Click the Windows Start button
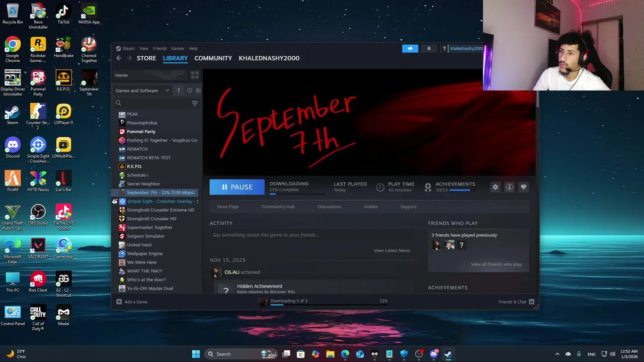 (196, 354)
